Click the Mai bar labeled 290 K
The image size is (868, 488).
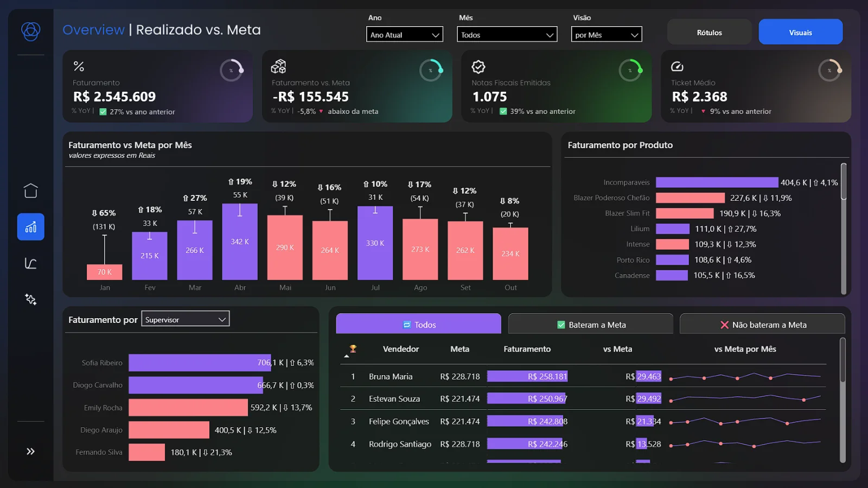point(285,248)
